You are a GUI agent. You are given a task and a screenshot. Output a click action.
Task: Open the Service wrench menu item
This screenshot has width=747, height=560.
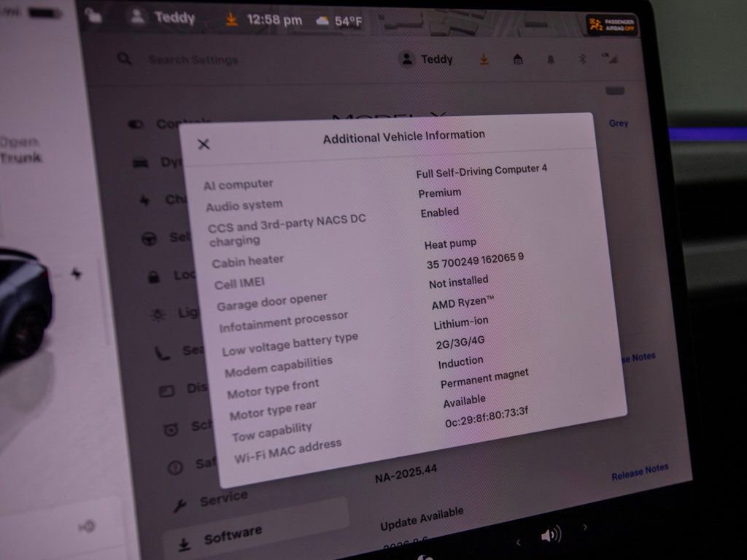[x=211, y=501]
